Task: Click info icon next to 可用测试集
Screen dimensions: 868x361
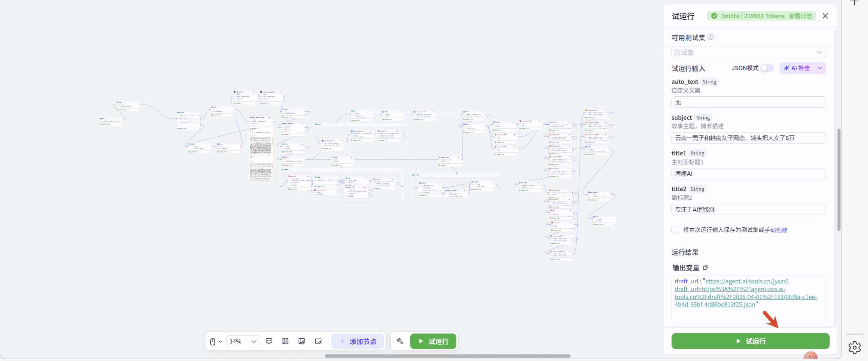Action: pos(711,37)
